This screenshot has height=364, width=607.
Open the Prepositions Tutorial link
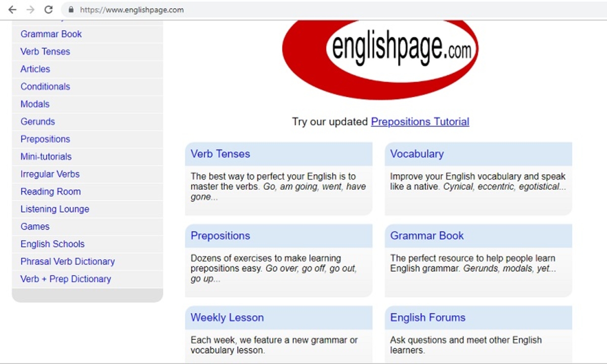click(x=420, y=122)
